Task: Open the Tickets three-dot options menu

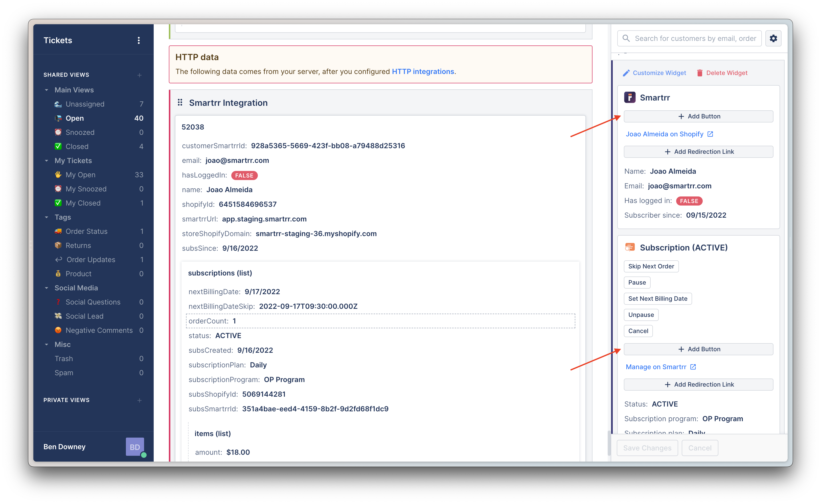Action: coord(139,40)
